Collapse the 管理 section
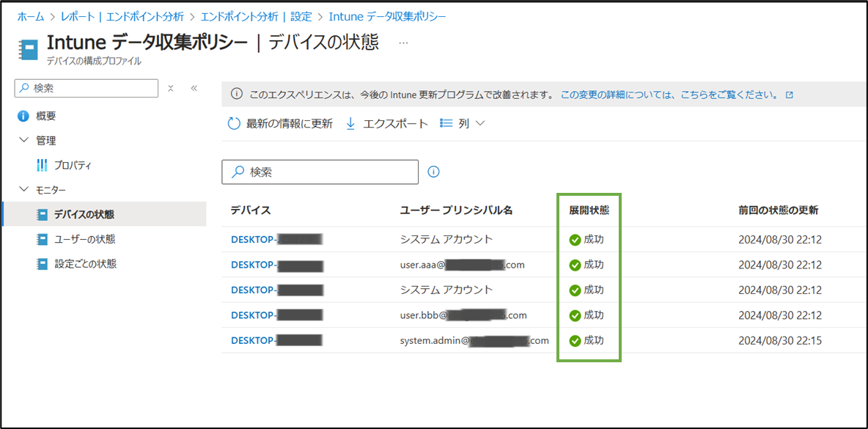Image resolution: width=868 pixels, height=429 pixels. pyautogui.click(x=23, y=140)
